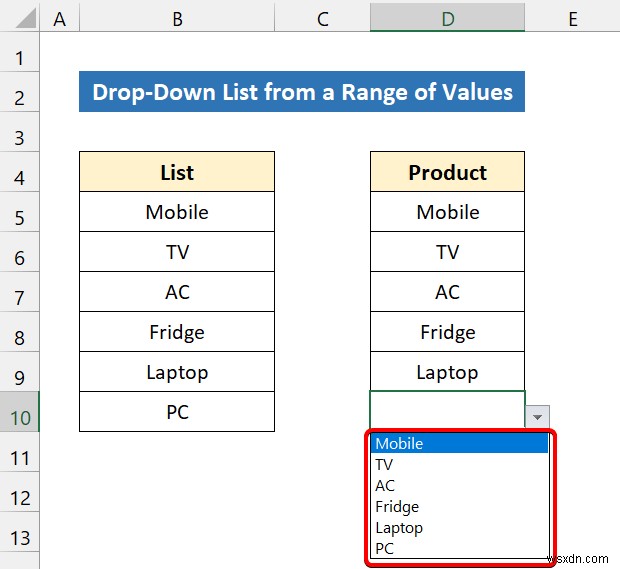The width and height of the screenshot is (620, 569).
Task: Click the empty active cell D10
Action: click(448, 410)
